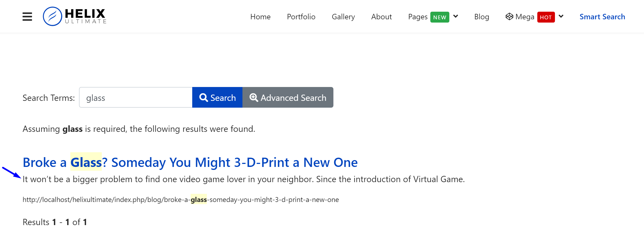644x252 pixels.
Task: Click the magnifier icon in Search button
Action: 203,98
